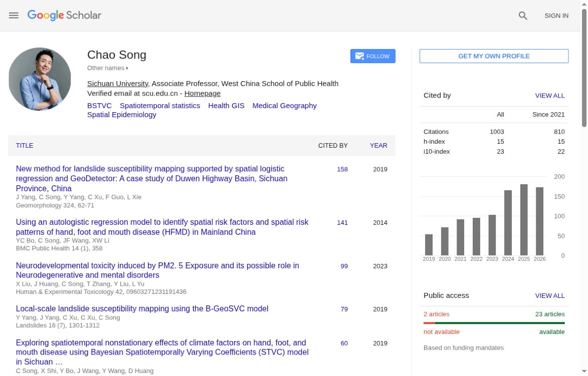
Task: Click the search magnifier icon
Action: point(523,16)
